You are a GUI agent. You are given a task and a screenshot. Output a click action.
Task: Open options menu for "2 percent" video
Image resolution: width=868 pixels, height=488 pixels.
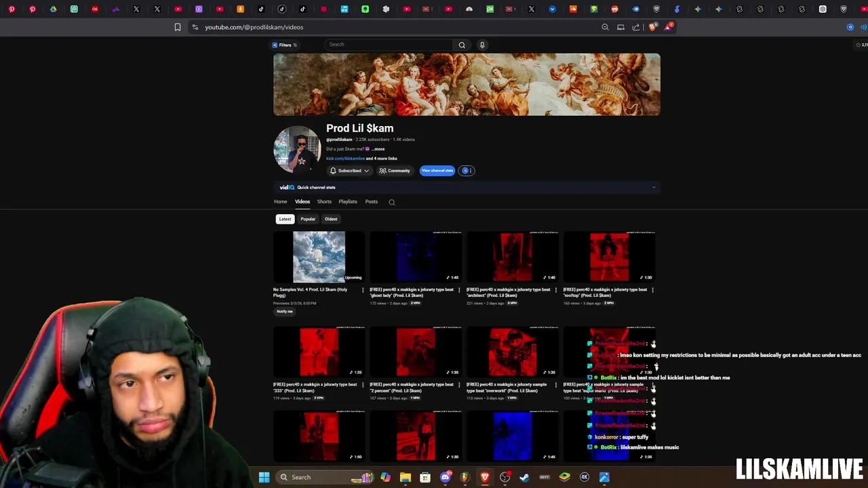click(459, 385)
